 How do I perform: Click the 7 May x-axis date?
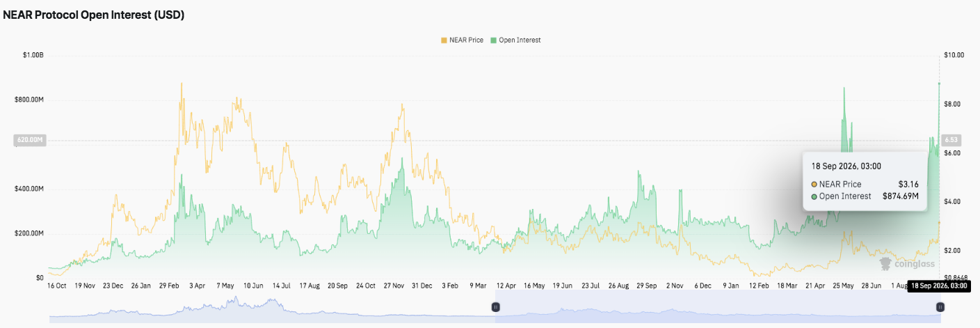tap(225, 286)
